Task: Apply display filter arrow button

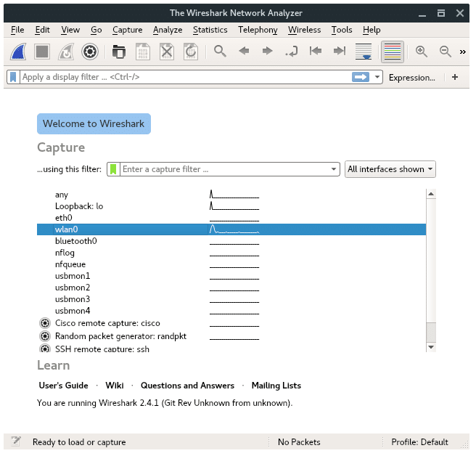Action: pos(361,77)
